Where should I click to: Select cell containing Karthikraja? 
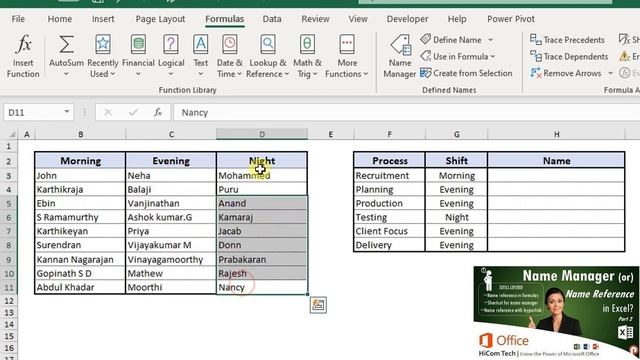pyautogui.click(x=80, y=189)
